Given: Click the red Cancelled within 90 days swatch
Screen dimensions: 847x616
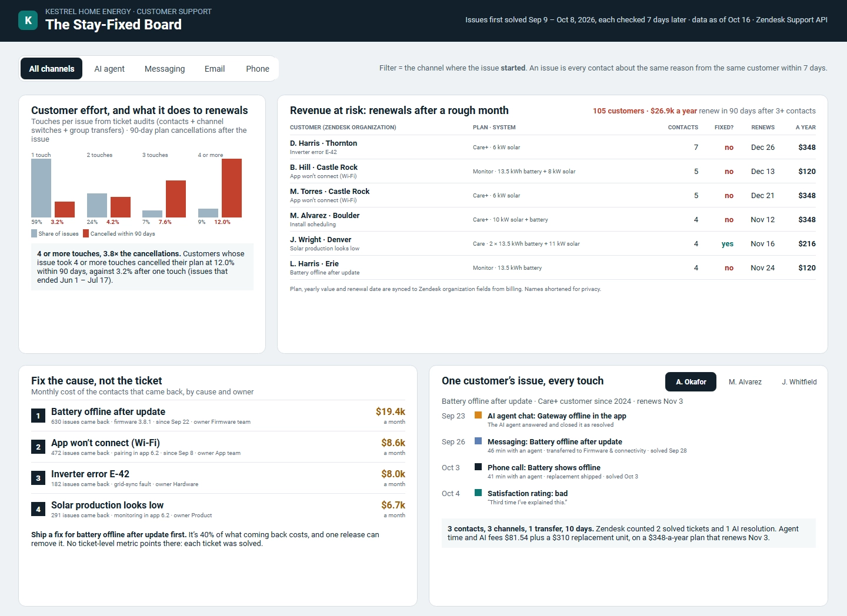Looking at the screenshot, I should [x=86, y=233].
